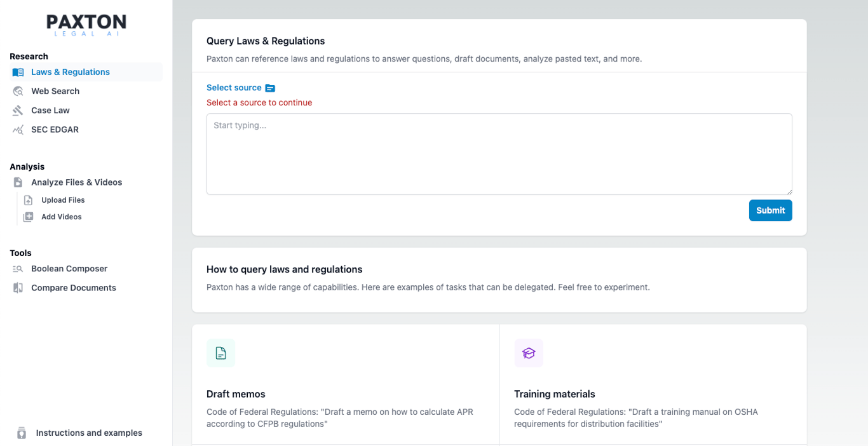The height and width of the screenshot is (446, 868).
Task: Submit the query
Action: click(770, 210)
